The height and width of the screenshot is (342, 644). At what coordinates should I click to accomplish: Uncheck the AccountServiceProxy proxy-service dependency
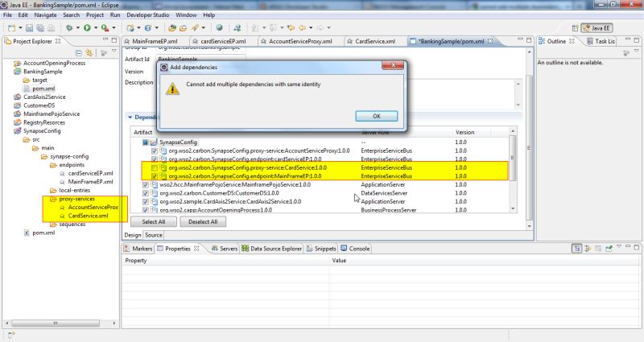tap(155, 151)
